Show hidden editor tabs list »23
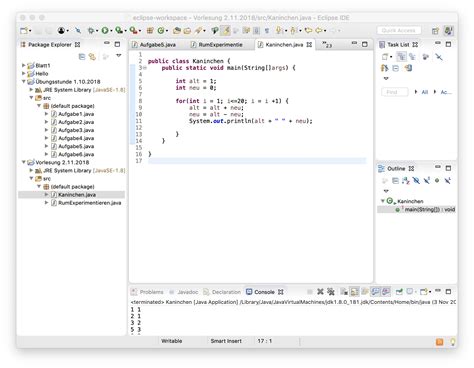The width and height of the screenshot is (474, 368). coord(327,45)
